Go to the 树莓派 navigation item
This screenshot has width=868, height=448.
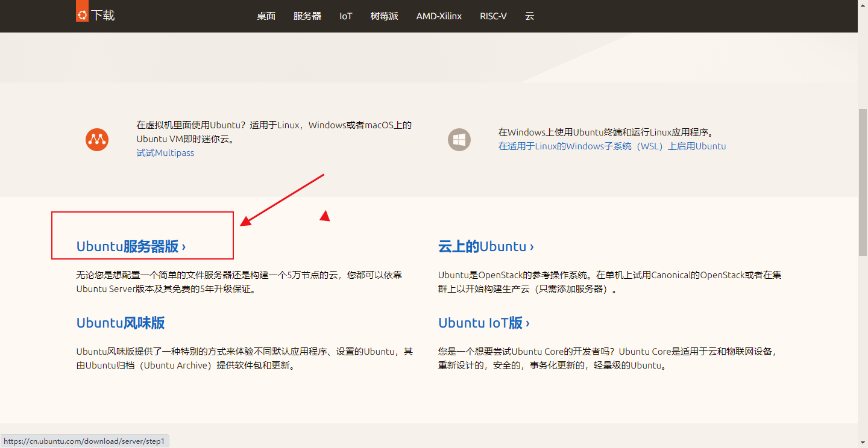point(384,16)
